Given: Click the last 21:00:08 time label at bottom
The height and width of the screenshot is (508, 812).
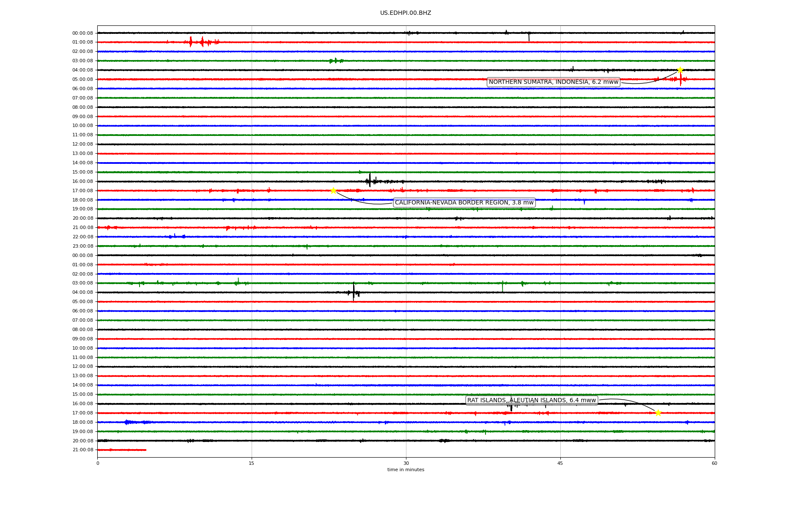Looking at the screenshot, I should click(x=82, y=450).
